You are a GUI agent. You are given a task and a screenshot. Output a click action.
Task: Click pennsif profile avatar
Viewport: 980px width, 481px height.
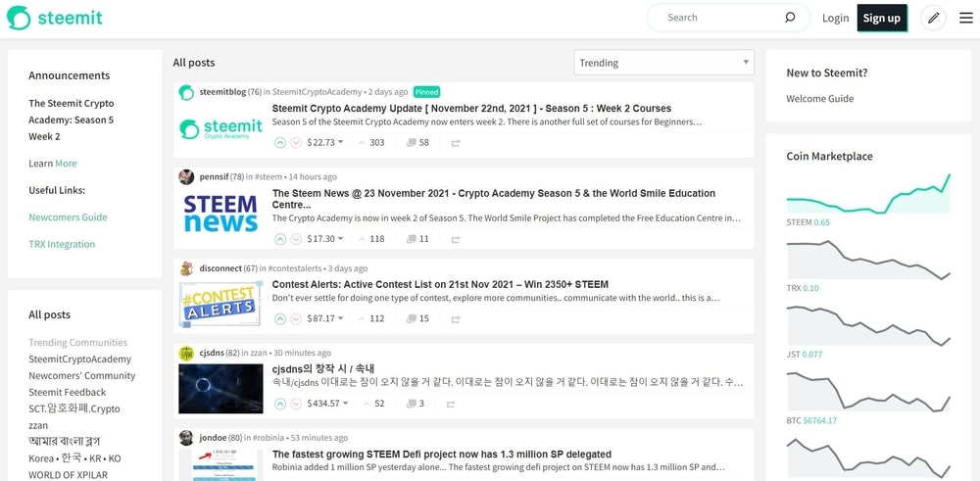[186, 176]
